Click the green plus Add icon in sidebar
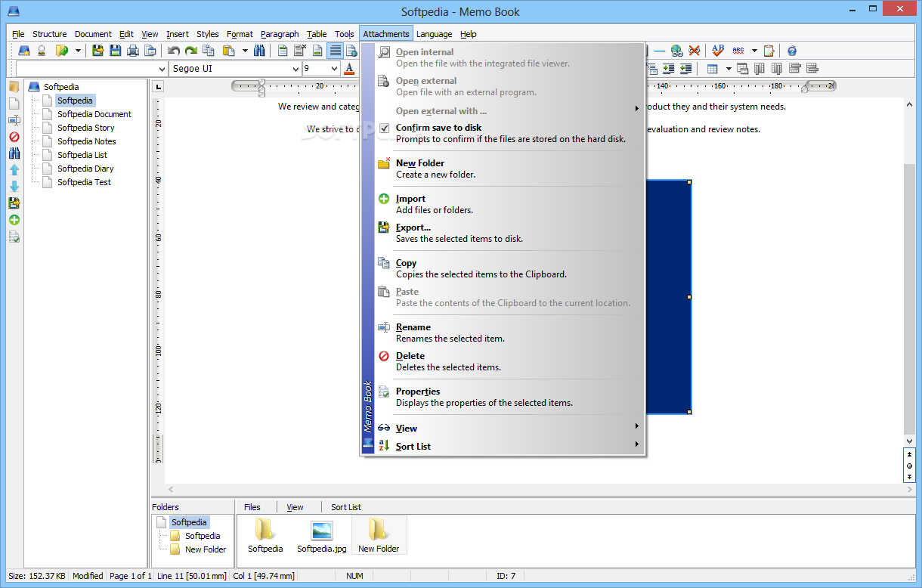The height and width of the screenshot is (588, 922). (14, 220)
